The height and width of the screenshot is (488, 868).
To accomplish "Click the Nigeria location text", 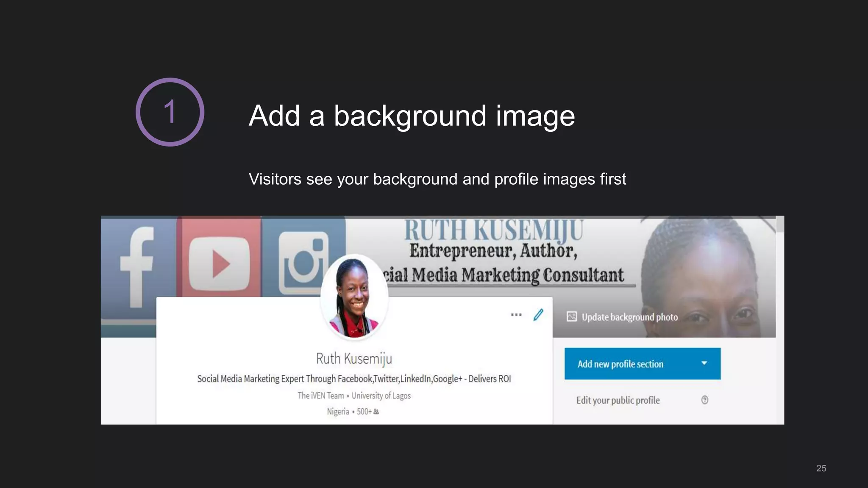I will (x=338, y=412).
